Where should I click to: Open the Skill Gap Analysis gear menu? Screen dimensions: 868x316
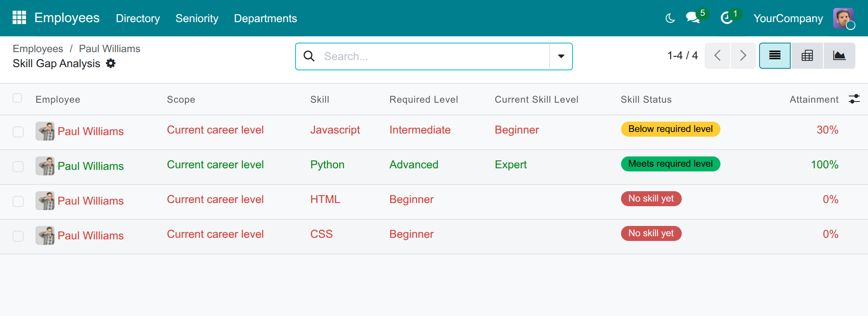[111, 63]
